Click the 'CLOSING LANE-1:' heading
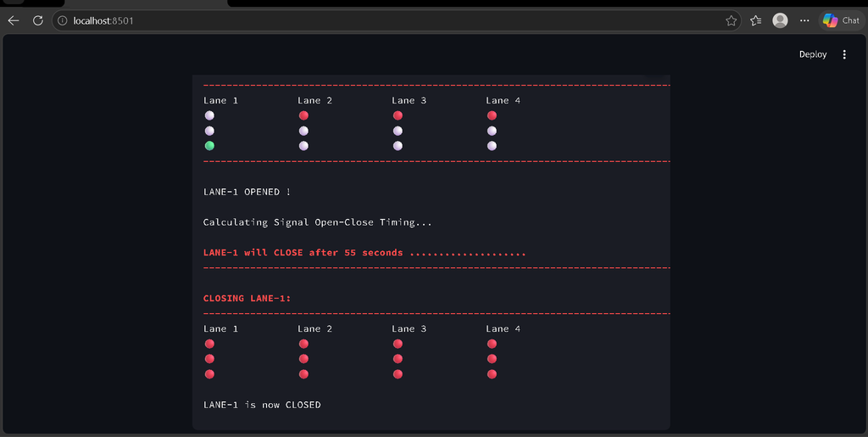Screen dimensions: 868x437 (247, 298)
